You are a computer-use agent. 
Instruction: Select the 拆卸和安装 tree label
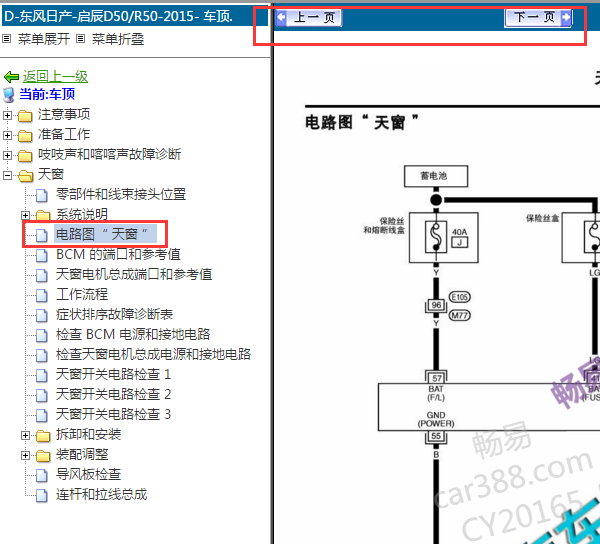point(88,434)
